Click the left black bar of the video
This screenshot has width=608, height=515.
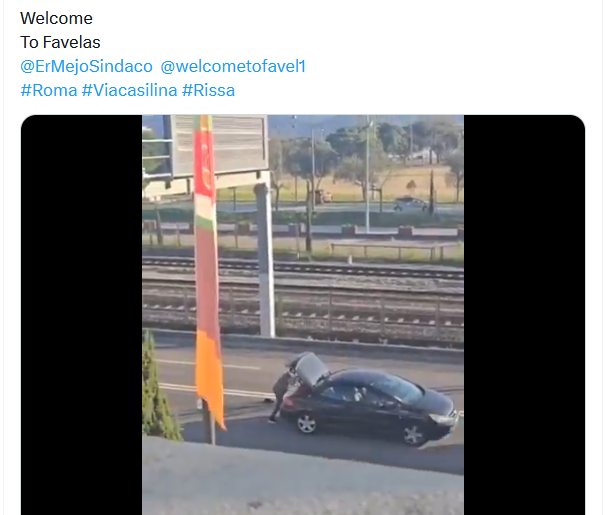[x=81, y=315]
